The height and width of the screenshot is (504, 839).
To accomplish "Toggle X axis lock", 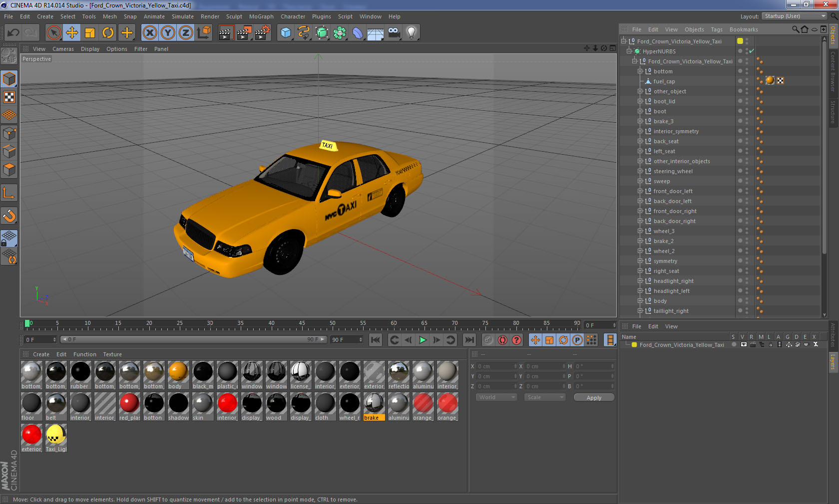I will (x=149, y=33).
